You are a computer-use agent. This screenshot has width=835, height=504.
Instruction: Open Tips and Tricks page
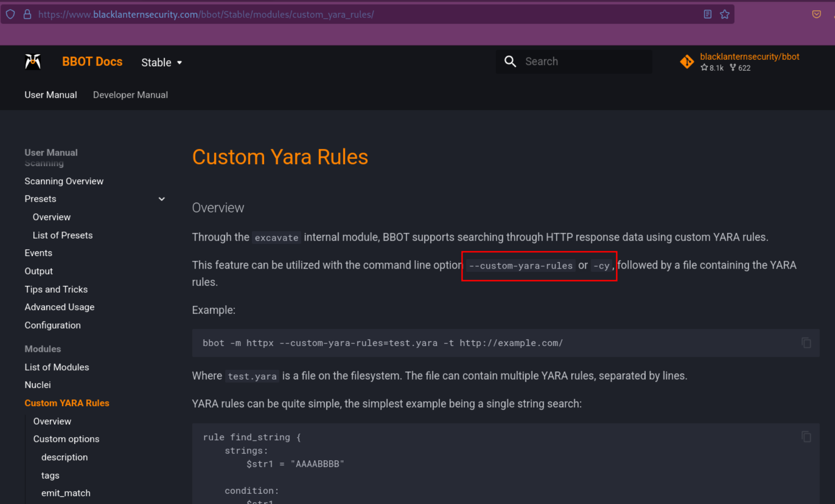56,289
